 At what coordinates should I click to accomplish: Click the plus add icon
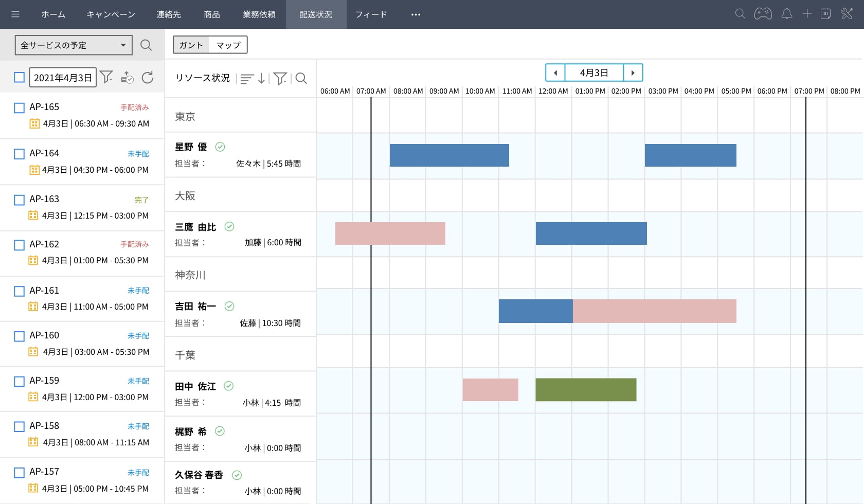806,14
